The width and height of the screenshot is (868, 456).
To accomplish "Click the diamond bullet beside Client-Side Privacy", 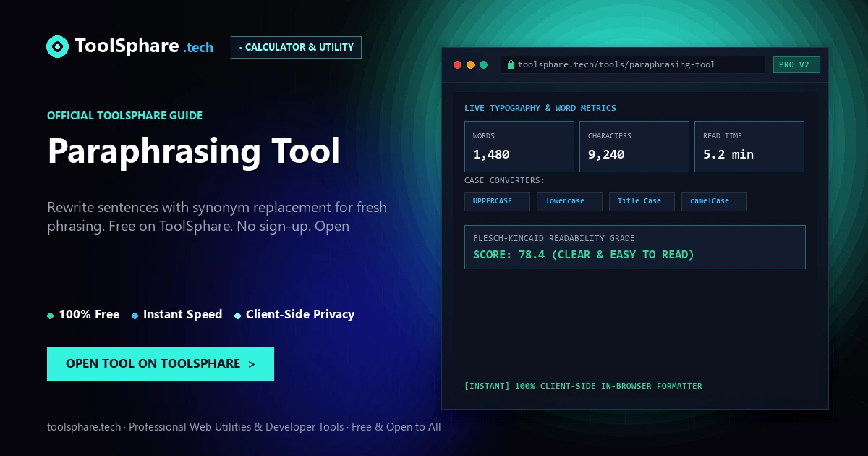I will tap(238, 316).
